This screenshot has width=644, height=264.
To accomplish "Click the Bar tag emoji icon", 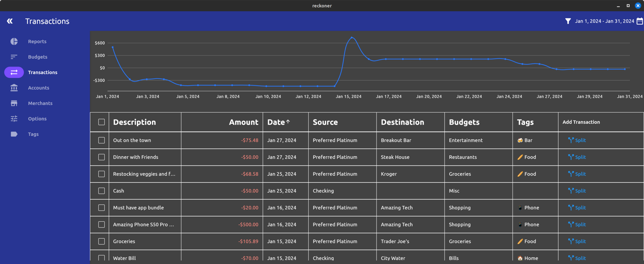I will (x=520, y=140).
